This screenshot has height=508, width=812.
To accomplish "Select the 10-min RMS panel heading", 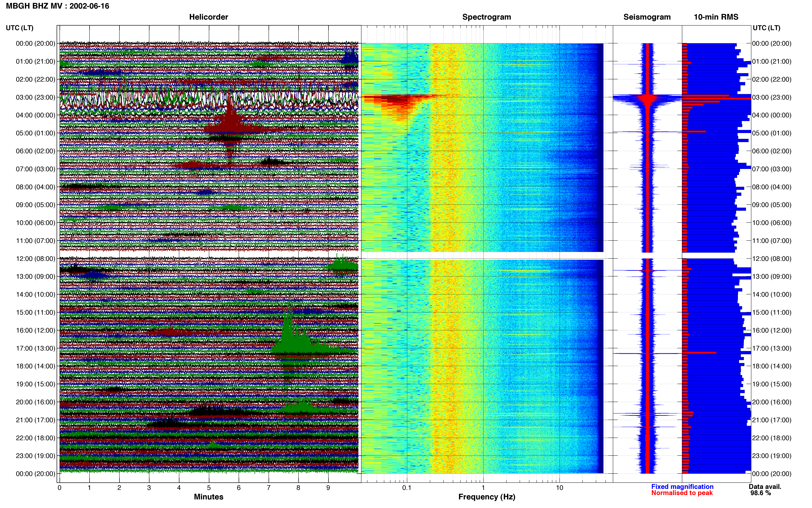I will (716, 17).
